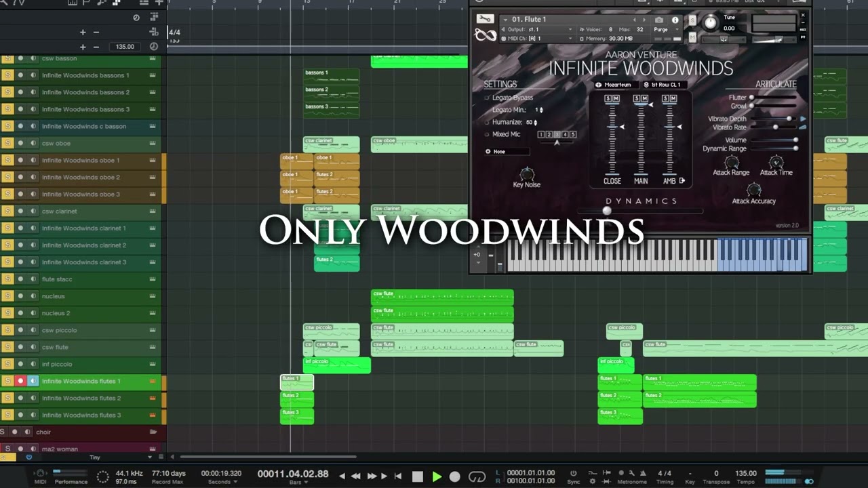Click the Key Noise knob

pyautogui.click(x=527, y=174)
